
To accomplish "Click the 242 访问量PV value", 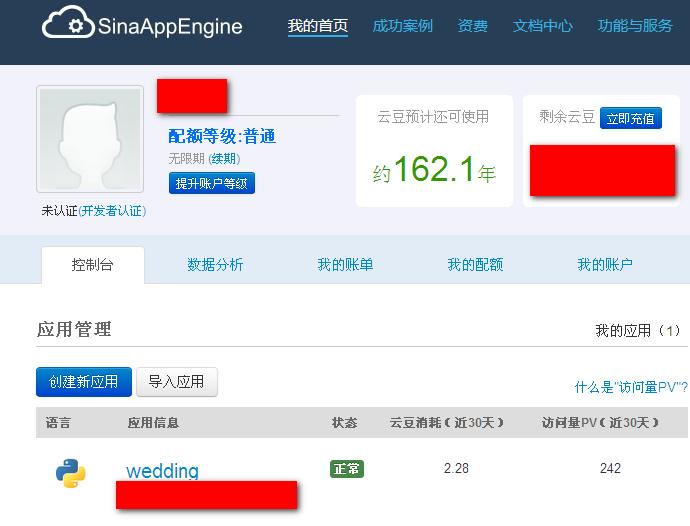I will pos(610,468).
